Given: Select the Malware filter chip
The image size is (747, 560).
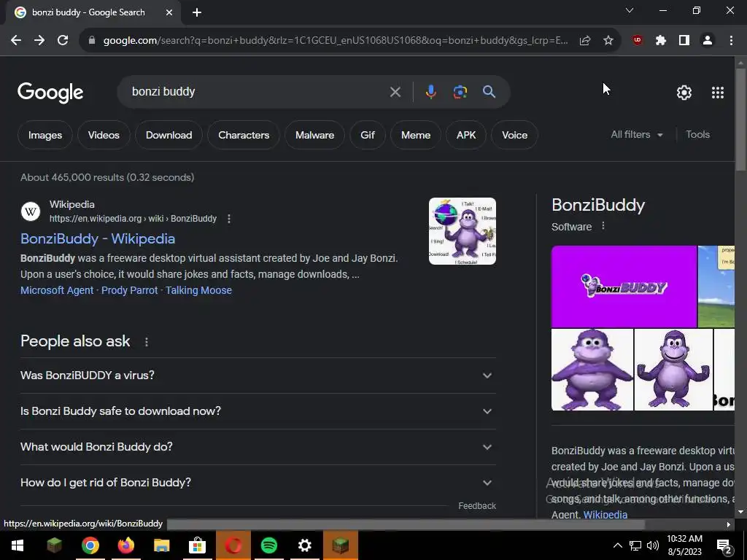Looking at the screenshot, I should tap(315, 135).
